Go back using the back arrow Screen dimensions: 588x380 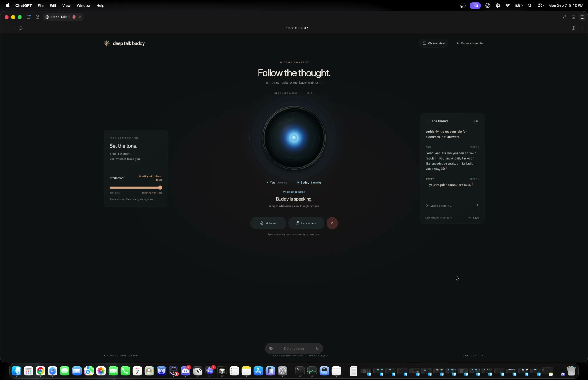pyautogui.click(x=6, y=28)
